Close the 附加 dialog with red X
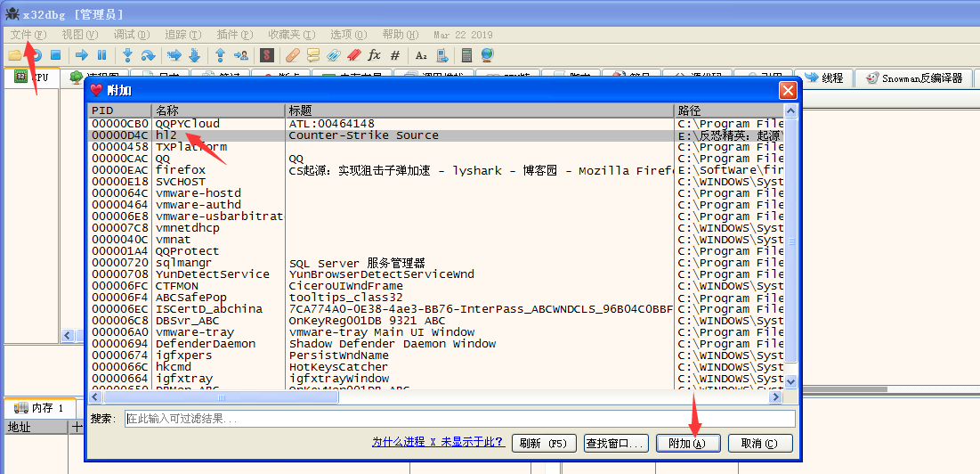This screenshot has width=980, height=474. (x=788, y=91)
